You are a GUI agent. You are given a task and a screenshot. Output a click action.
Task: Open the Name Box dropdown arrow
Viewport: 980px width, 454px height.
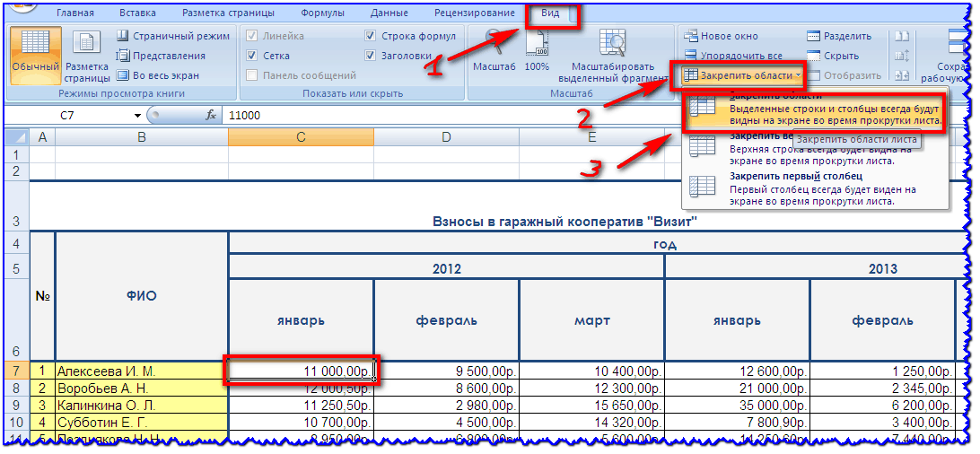(137, 115)
